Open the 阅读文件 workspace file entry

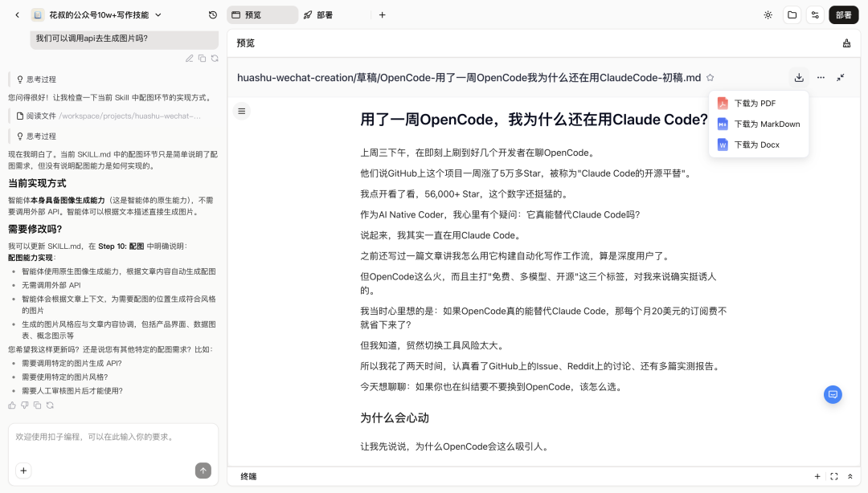[108, 116]
